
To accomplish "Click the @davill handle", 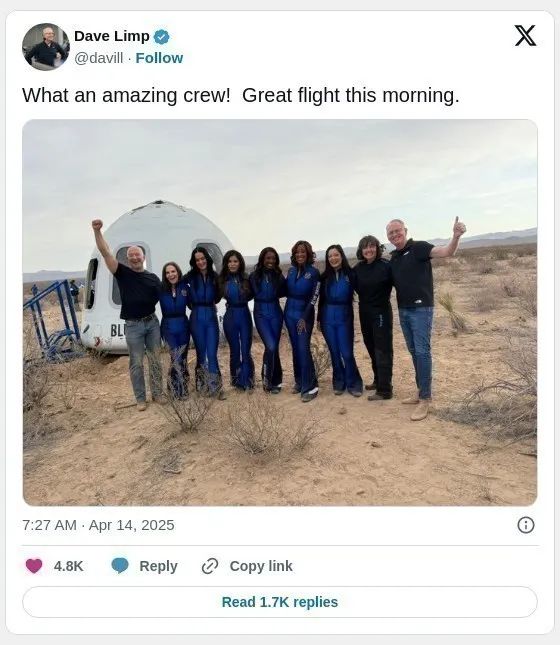I will pos(99,58).
